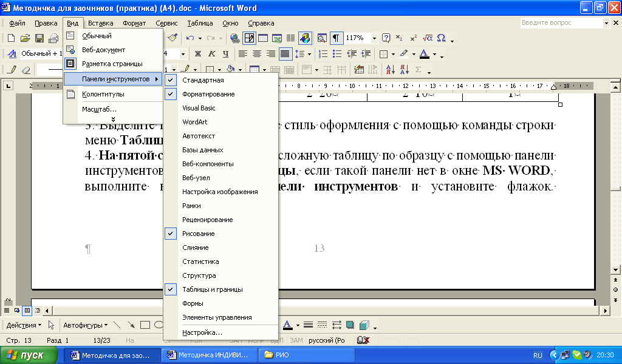
Task: Uncheck the Стандартная toolbar option
Action: click(x=203, y=80)
